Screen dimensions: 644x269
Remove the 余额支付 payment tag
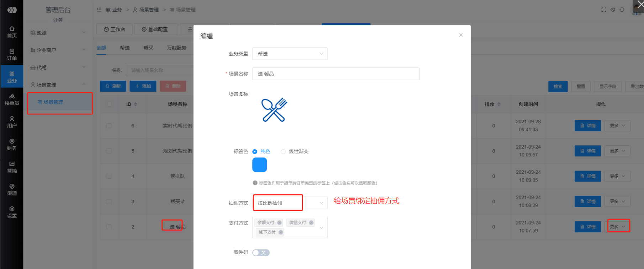(279, 223)
